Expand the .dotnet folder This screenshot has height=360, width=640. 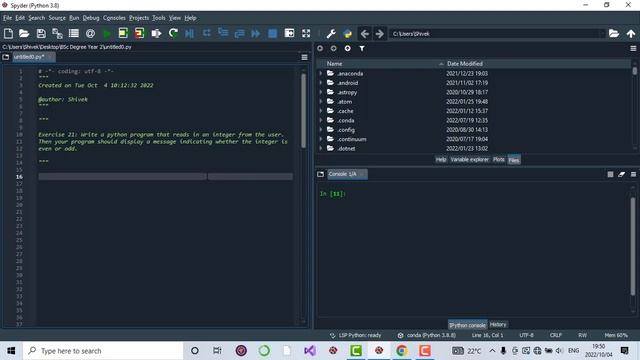click(321, 149)
